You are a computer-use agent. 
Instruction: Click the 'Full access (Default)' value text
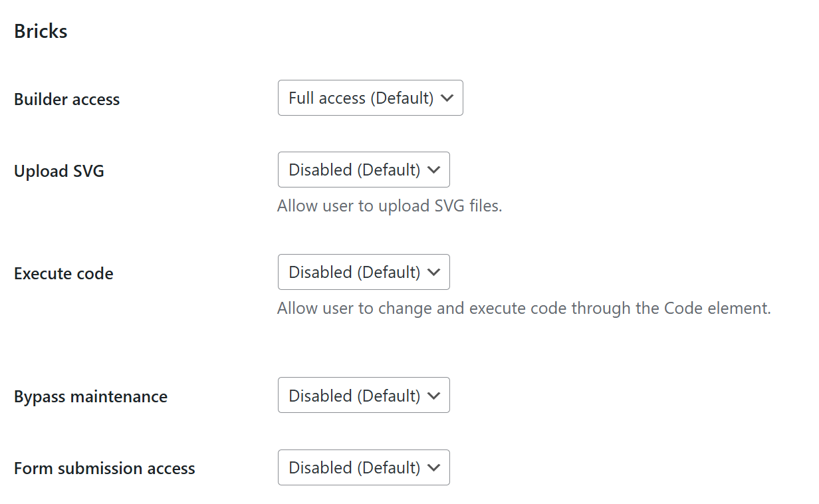(x=361, y=98)
